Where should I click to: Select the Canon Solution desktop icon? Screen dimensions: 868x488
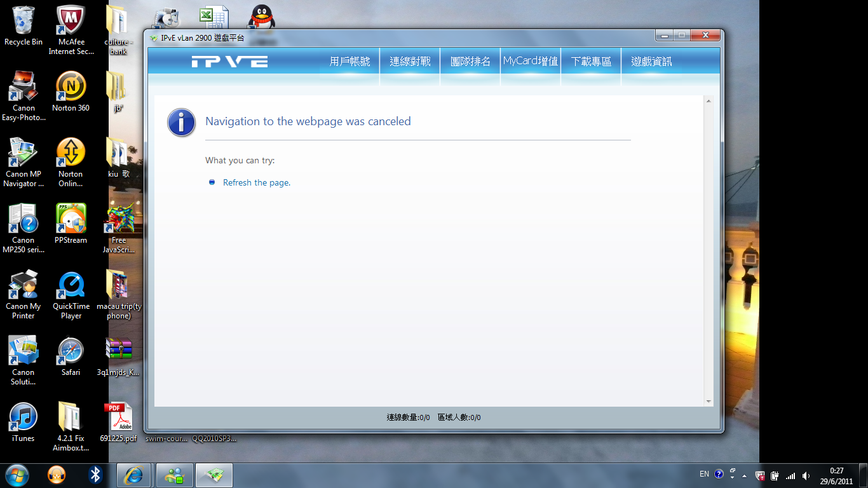pyautogui.click(x=24, y=361)
